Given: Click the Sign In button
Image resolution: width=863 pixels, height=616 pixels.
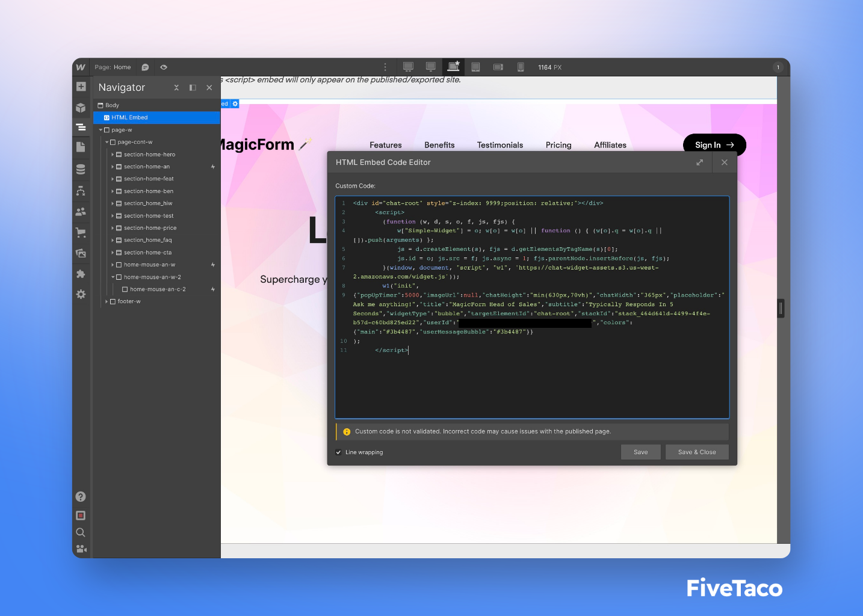Looking at the screenshot, I should click(x=714, y=145).
